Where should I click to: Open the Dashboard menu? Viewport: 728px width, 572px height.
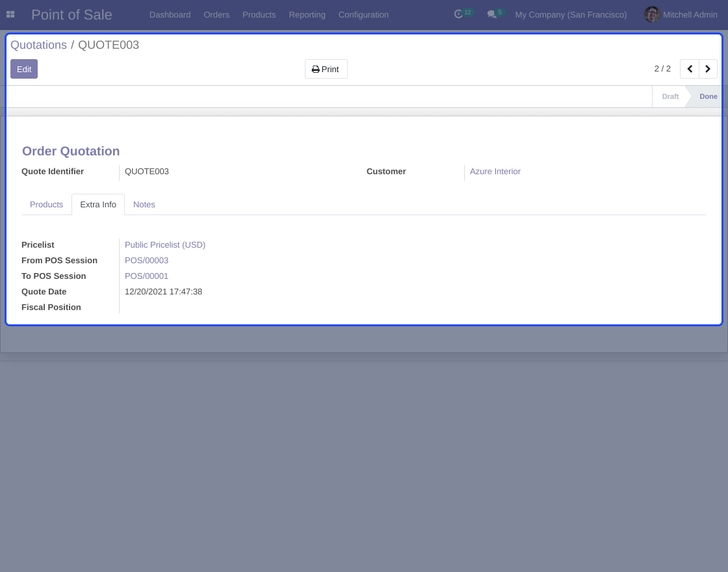click(170, 15)
